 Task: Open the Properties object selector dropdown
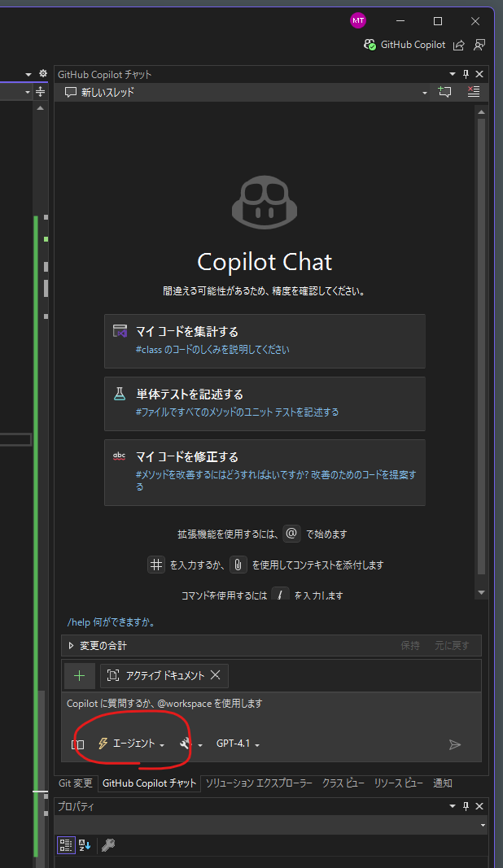pyautogui.click(x=483, y=826)
